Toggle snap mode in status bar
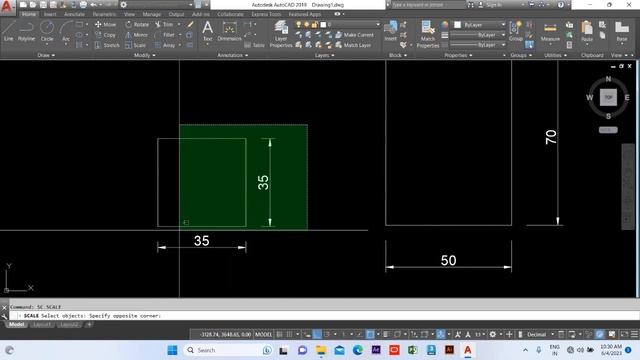 coord(289,334)
